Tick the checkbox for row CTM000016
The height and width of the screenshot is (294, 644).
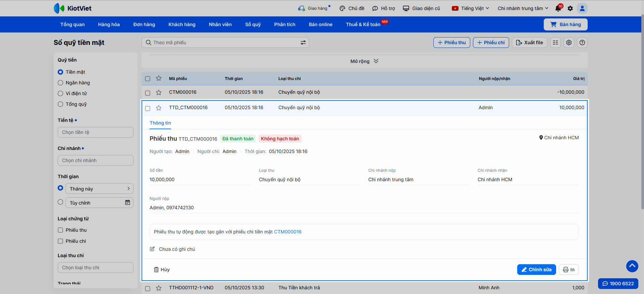148,93
